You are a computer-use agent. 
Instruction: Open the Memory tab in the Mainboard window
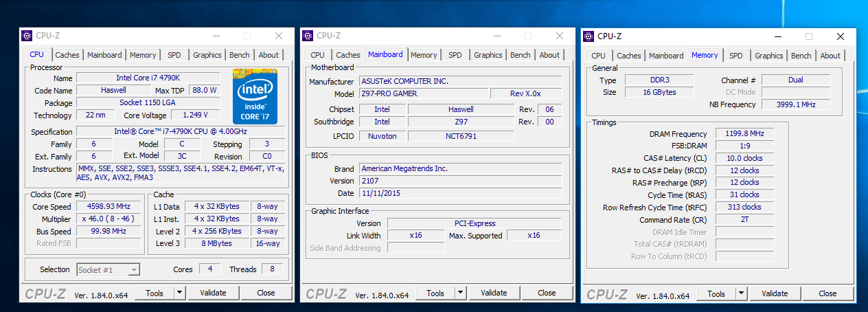(424, 55)
